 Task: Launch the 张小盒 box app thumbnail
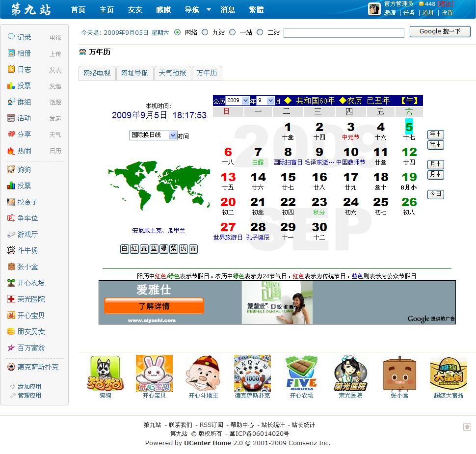coord(399,373)
